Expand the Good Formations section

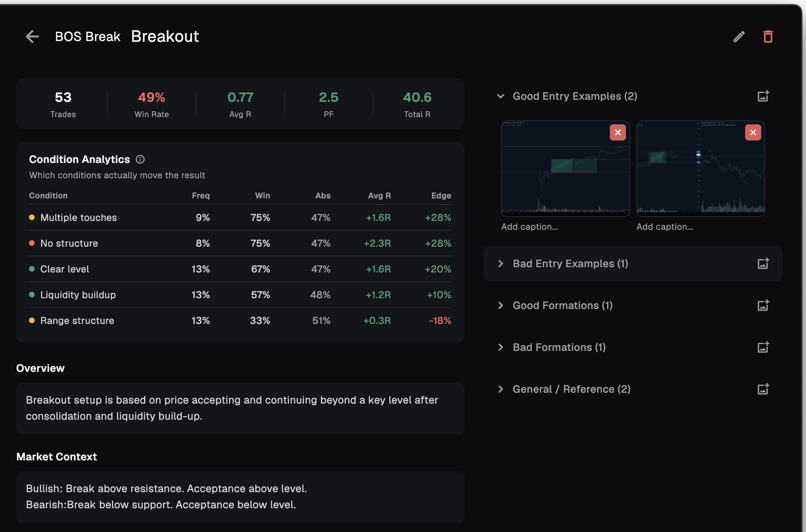click(500, 305)
